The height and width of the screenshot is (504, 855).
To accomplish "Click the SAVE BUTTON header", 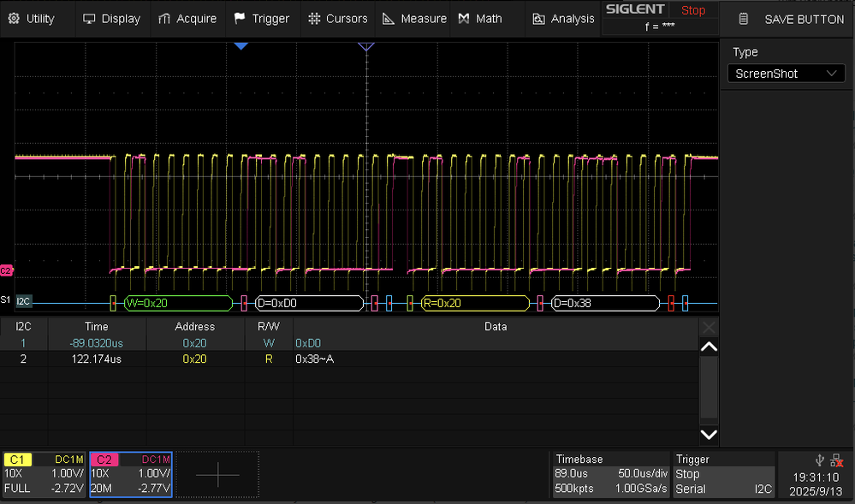I will click(792, 19).
